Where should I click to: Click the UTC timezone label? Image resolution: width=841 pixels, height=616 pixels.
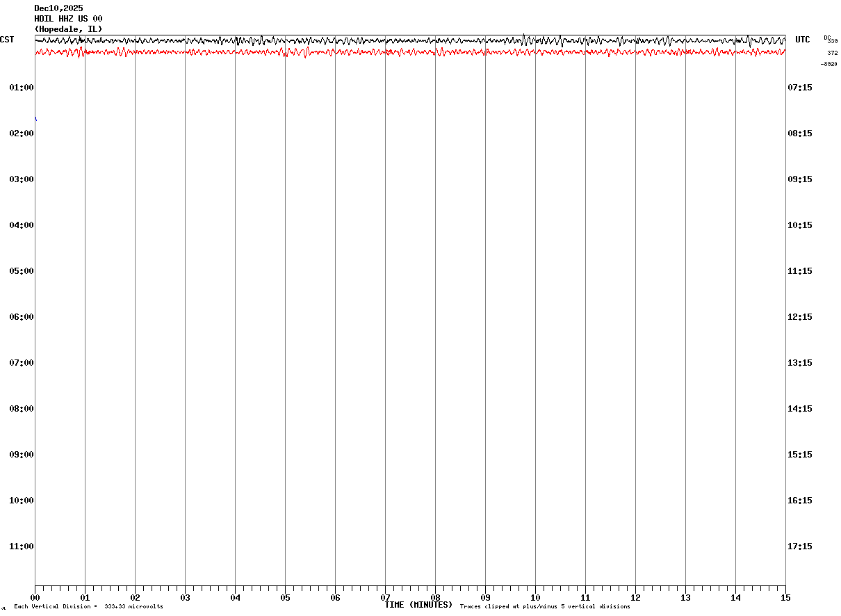pos(803,40)
